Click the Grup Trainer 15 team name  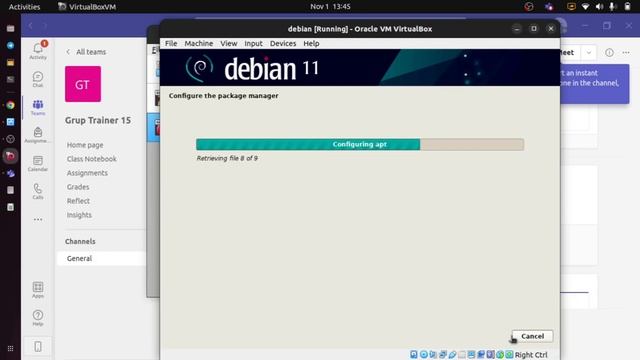click(x=98, y=120)
